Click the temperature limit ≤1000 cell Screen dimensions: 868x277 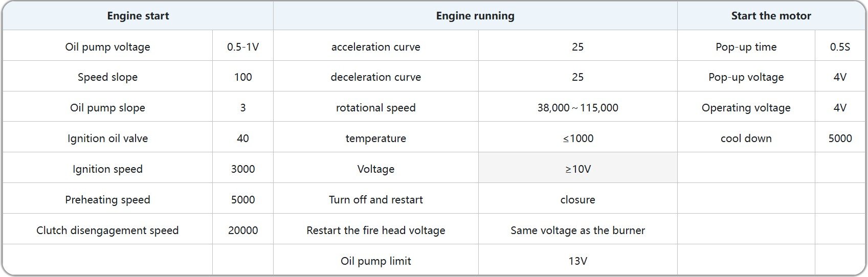coord(577,138)
